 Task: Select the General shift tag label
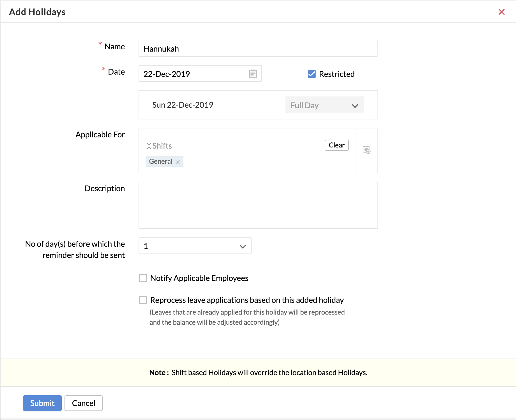pos(161,161)
